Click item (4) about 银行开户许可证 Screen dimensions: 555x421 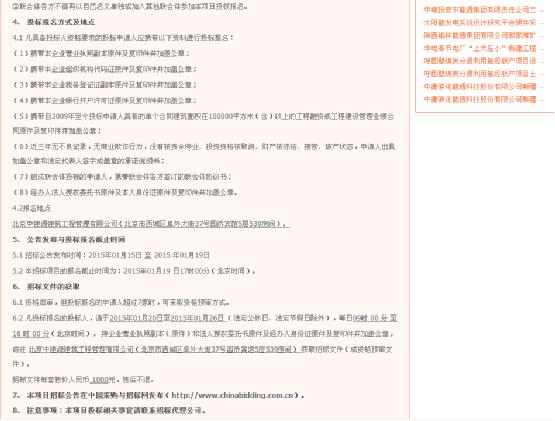click(x=104, y=101)
